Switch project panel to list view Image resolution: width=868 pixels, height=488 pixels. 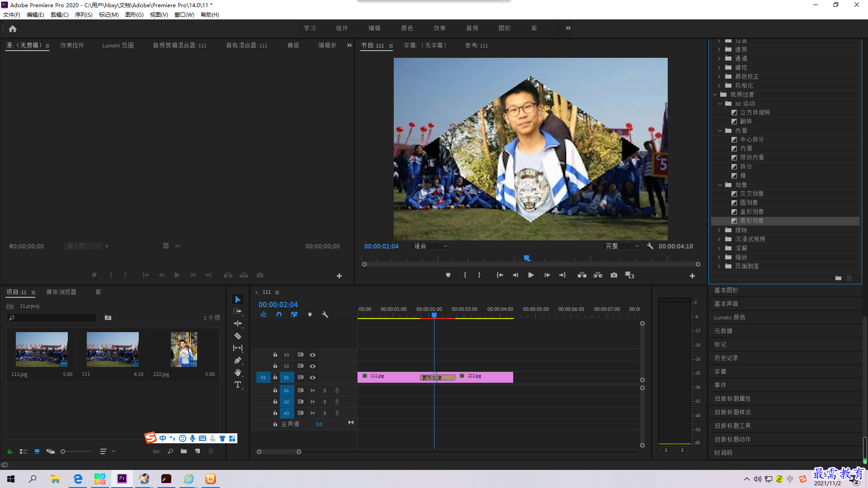[24, 451]
